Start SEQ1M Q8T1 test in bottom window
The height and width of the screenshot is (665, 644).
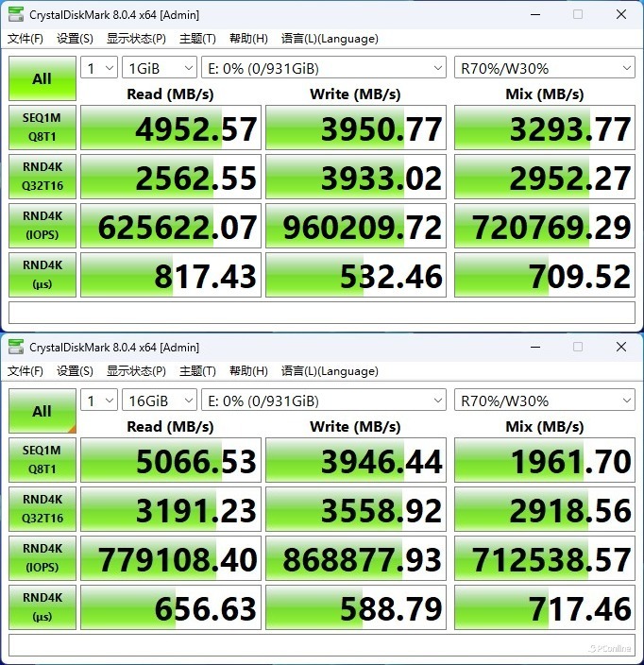pos(42,460)
